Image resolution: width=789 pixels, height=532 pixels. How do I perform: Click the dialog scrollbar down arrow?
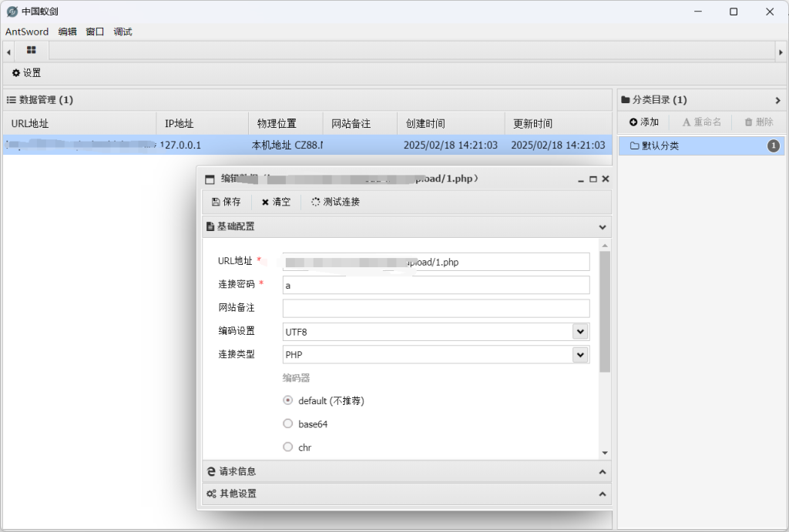coord(605,453)
